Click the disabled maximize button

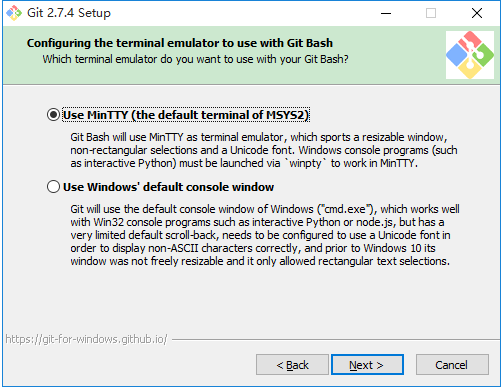click(x=431, y=13)
